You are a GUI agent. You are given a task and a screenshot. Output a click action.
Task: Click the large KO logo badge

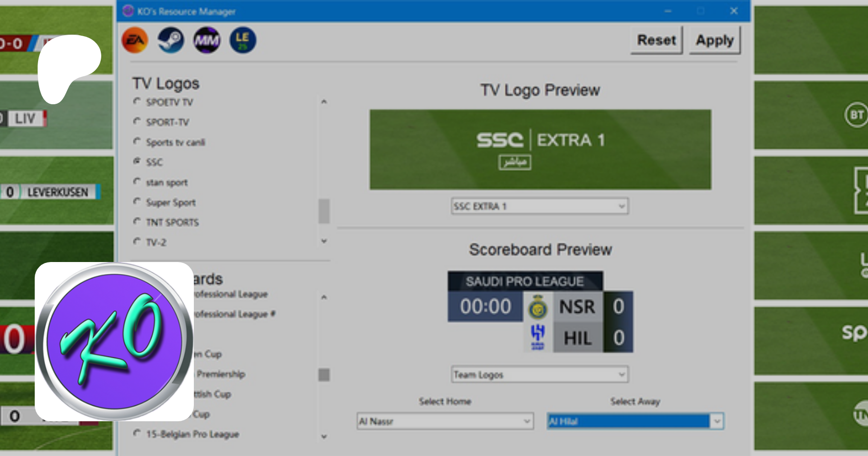(114, 342)
